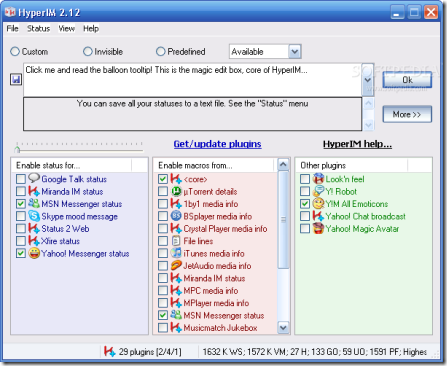Click the Look'n feel plugin icon
Image resolution: width=447 pixels, height=366 pixels.
click(318, 179)
